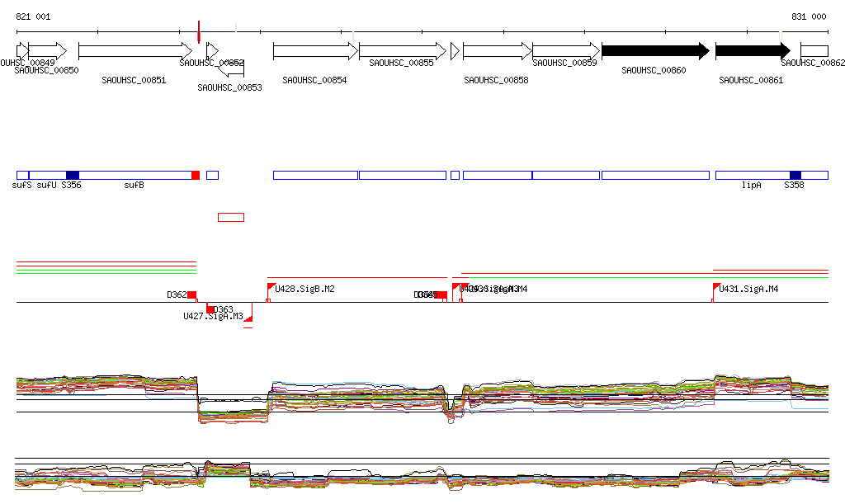
Task: Click the small SAOUHSC_00849 gene arrow
Action: [22, 52]
